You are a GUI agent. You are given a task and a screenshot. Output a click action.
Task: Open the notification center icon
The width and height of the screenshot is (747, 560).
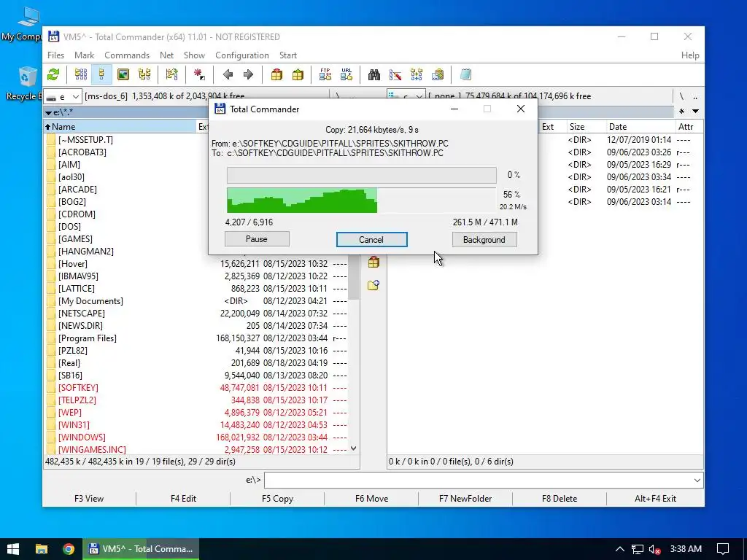(723, 549)
